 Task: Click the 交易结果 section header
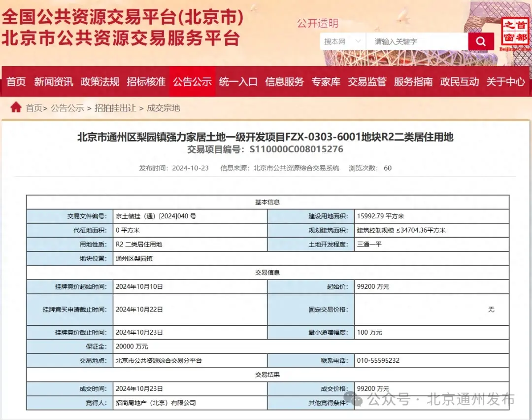pyautogui.click(x=267, y=375)
